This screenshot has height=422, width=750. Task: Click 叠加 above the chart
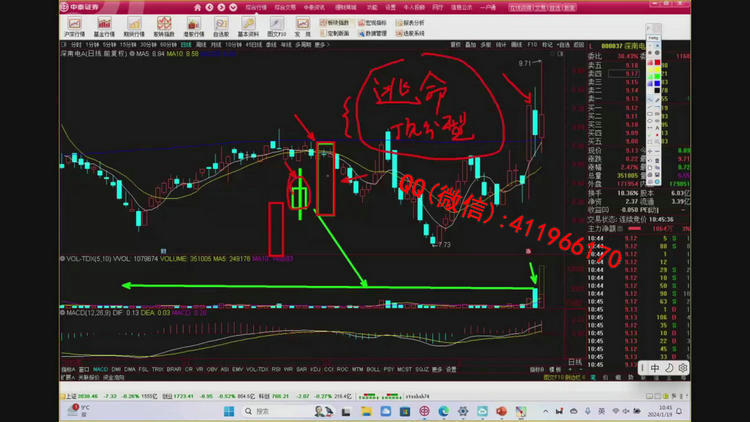471,44
